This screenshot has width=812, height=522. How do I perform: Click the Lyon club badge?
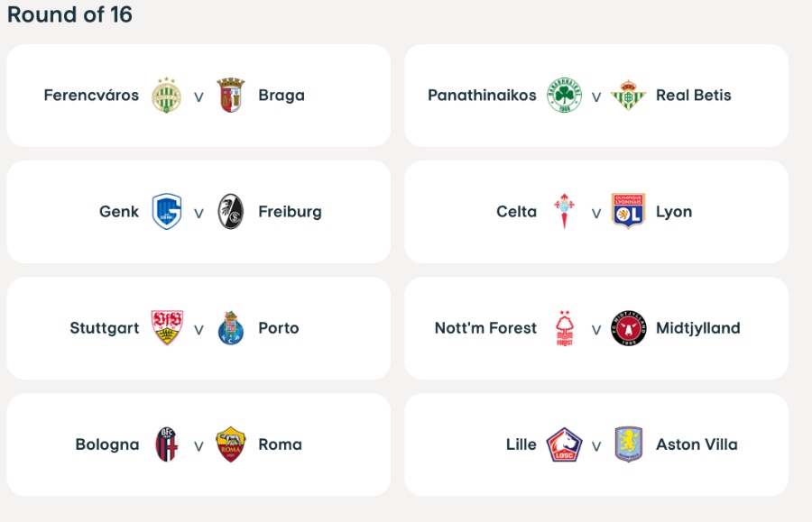coord(628,212)
